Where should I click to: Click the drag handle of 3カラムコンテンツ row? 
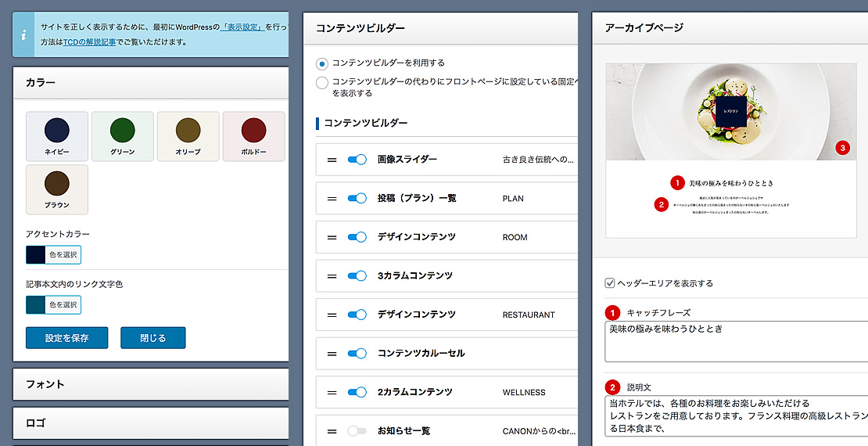(332, 276)
